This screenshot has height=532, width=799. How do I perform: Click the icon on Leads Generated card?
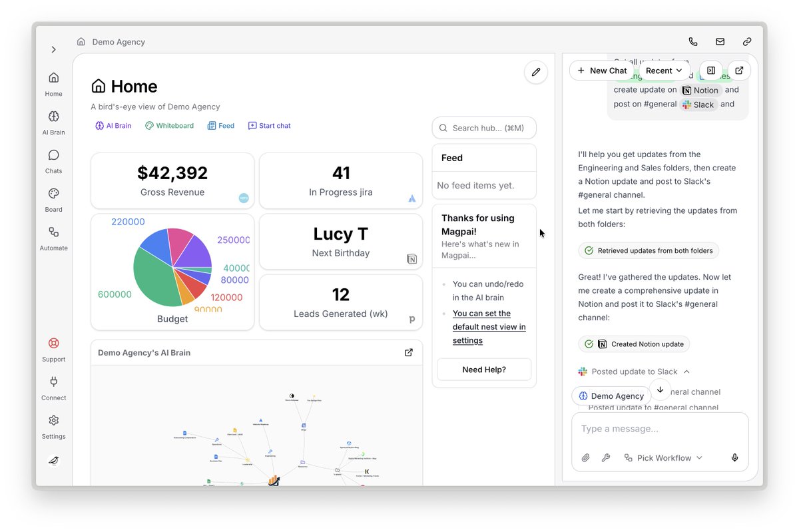click(412, 320)
